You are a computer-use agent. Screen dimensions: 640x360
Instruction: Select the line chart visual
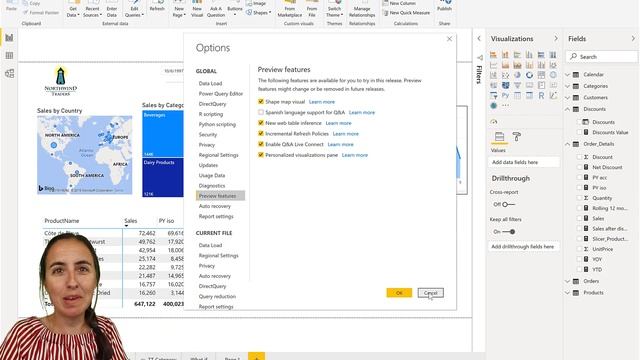(x=493, y=65)
